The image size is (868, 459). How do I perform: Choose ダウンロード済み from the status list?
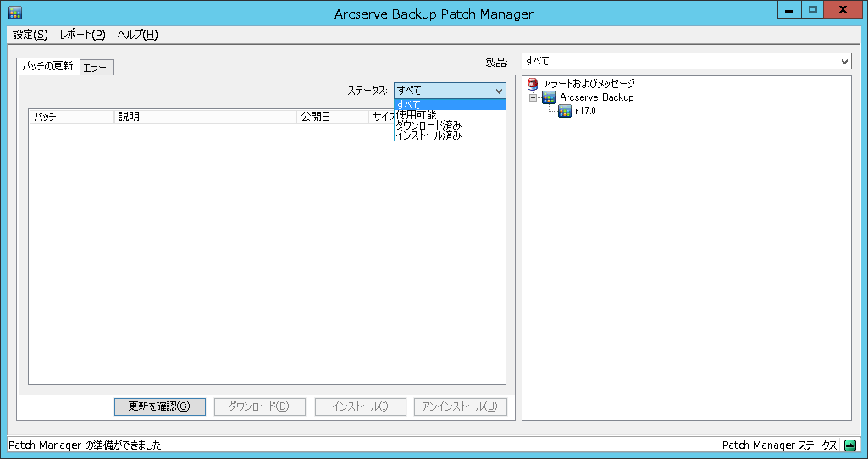(x=450, y=125)
